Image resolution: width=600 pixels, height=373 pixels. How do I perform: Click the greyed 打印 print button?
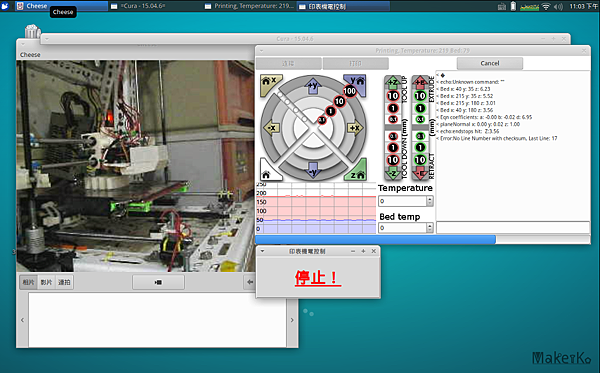(x=355, y=63)
